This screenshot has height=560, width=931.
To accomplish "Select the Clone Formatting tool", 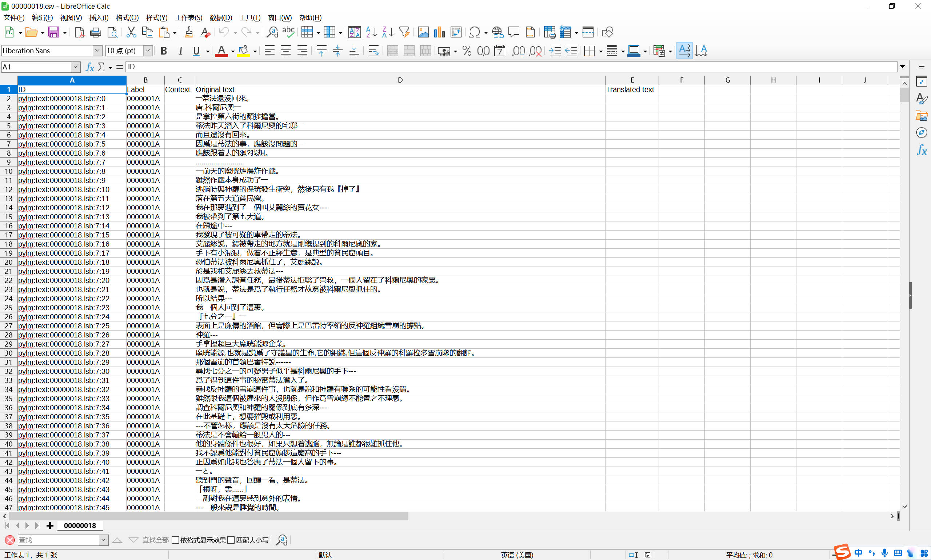I will [189, 32].
